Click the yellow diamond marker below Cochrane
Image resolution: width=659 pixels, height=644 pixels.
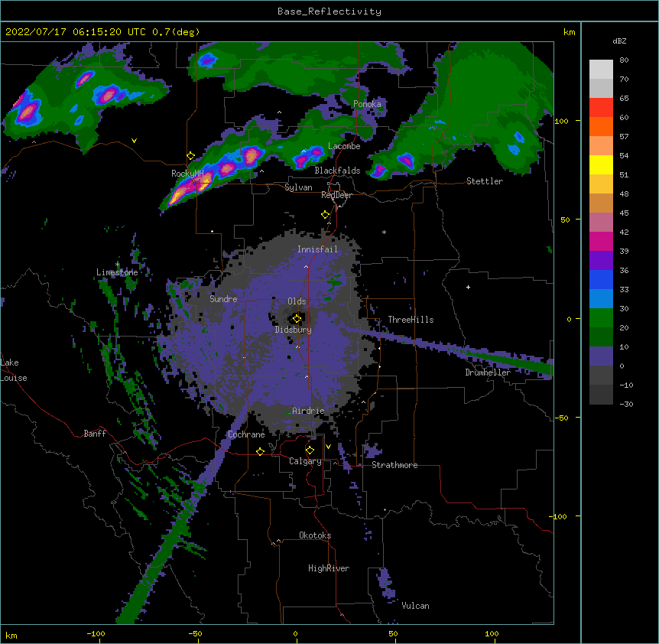[260, 451]
